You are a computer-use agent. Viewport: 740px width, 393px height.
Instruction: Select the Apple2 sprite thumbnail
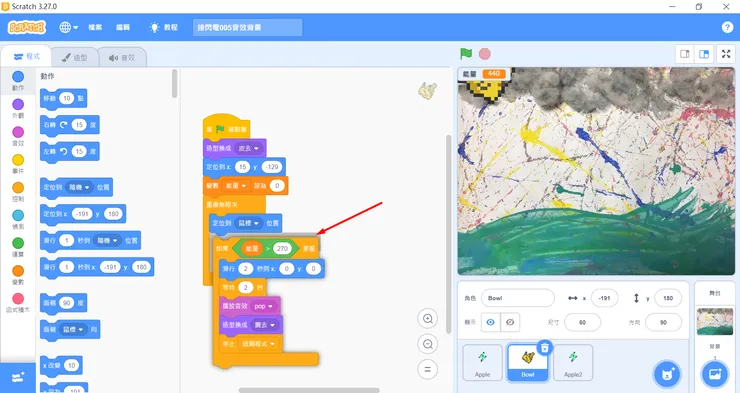tap(572, 362)
